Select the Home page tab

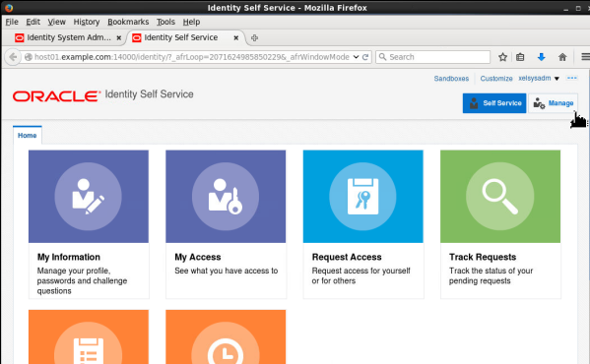[28, 135]
